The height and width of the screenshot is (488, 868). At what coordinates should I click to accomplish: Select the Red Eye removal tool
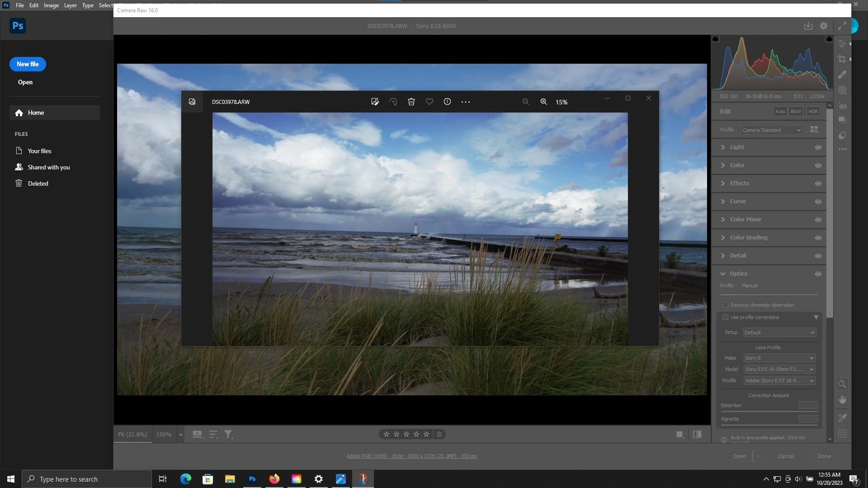pos(843,107)
